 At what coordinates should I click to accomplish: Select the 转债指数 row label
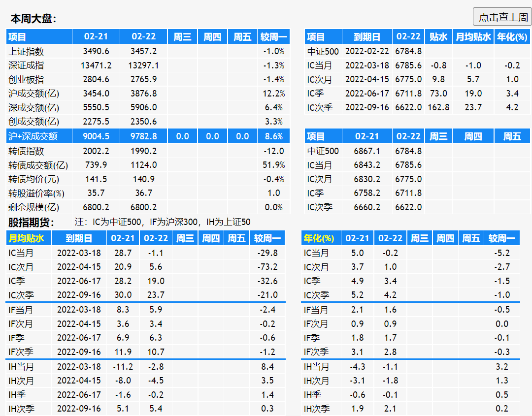26,151
